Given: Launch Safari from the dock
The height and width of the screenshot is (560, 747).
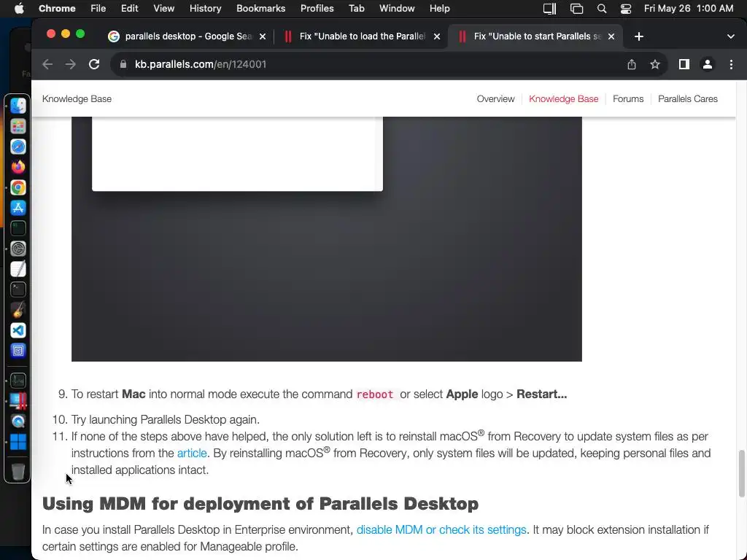Looking at the screenshot, I should (x=18, y=147).
